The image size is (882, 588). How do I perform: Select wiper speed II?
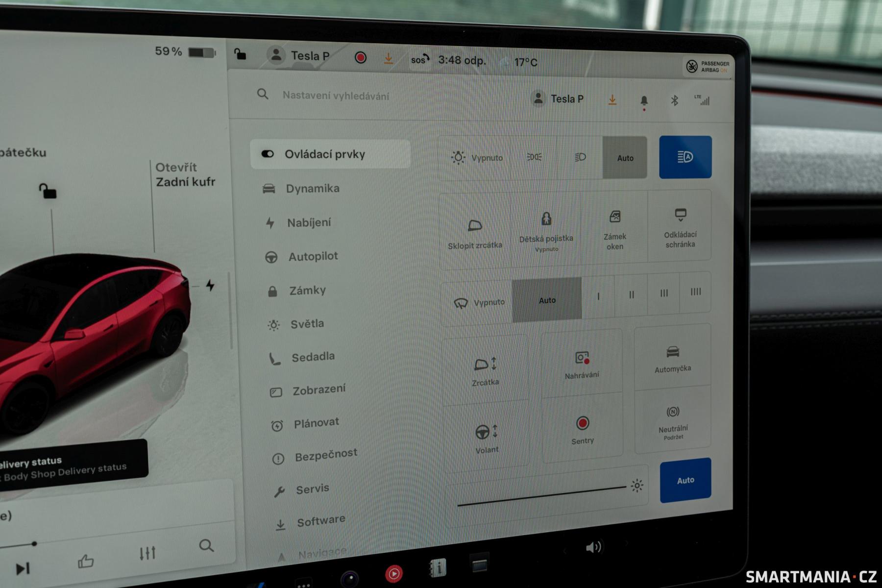pos(631,294)
